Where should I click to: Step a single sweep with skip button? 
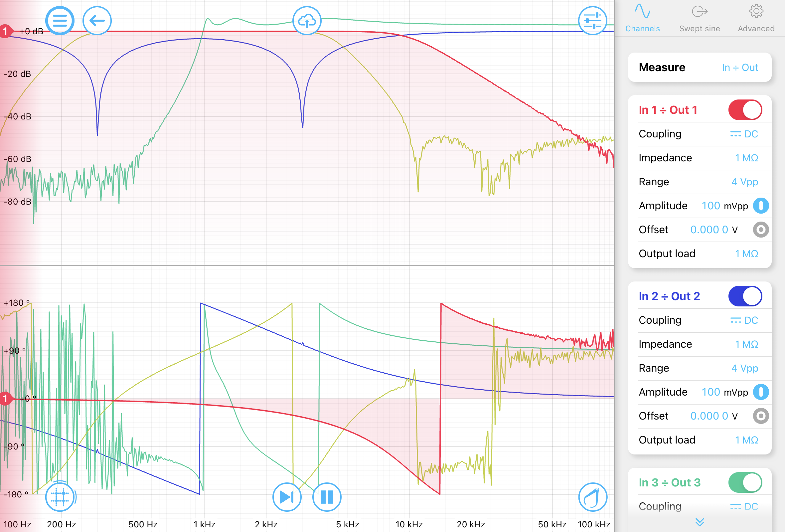[x=287, y=497]
